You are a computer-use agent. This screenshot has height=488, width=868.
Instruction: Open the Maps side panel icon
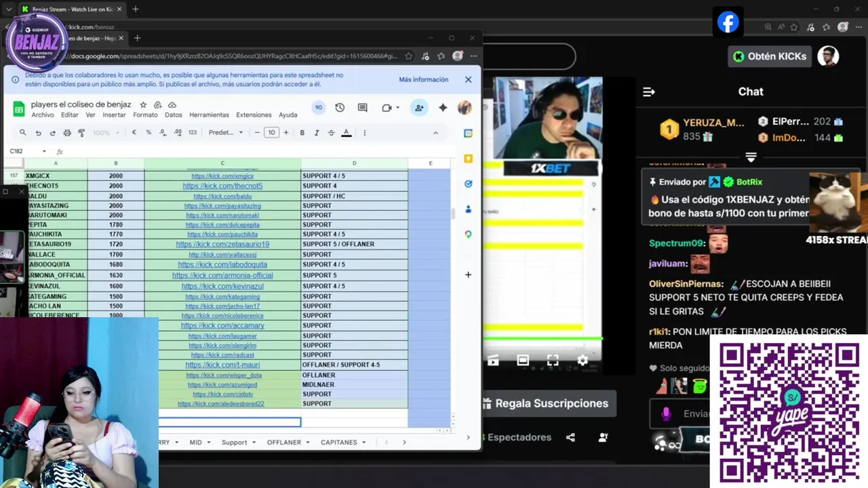coord(468,235)
